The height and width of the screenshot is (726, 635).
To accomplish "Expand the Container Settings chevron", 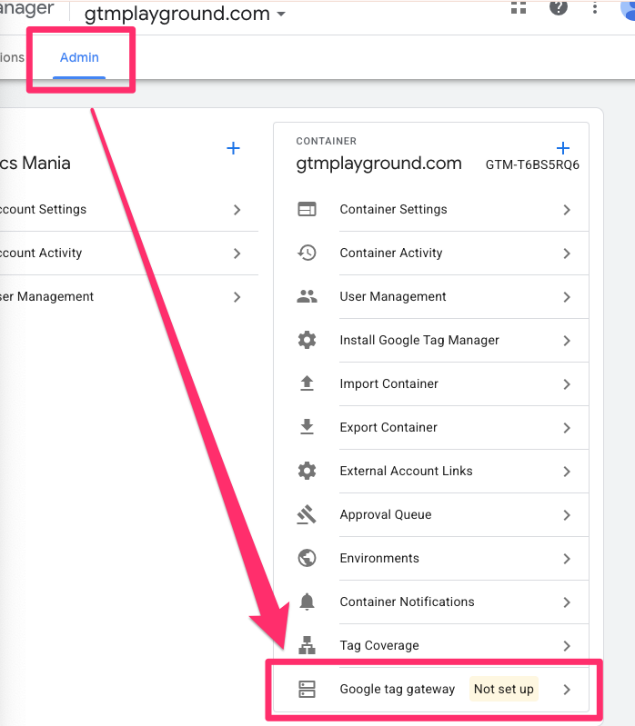I will [x=567, y=210].
